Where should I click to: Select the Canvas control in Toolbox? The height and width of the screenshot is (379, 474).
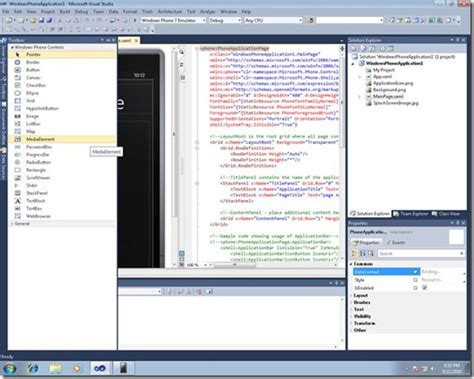pyautogui.click(x=62, y=77)
